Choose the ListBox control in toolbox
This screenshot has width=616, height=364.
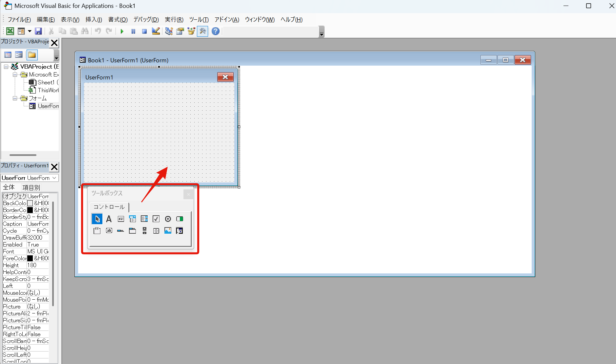tap(144, 219)
